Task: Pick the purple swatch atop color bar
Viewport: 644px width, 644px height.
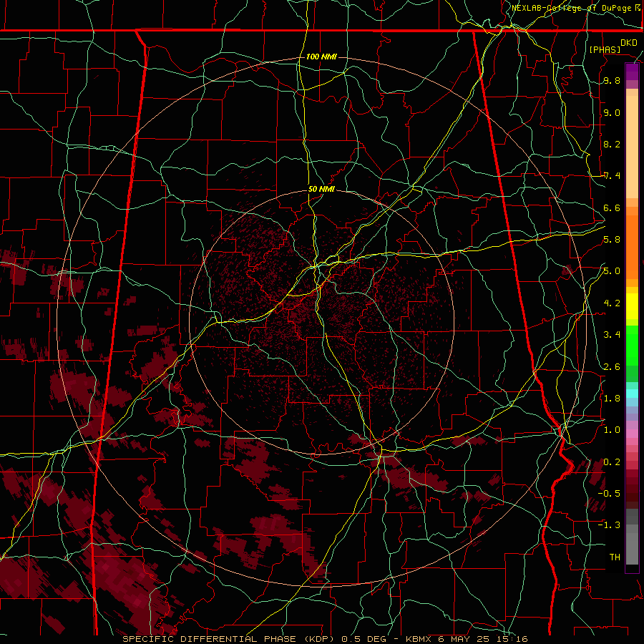Action: [632, 72]
